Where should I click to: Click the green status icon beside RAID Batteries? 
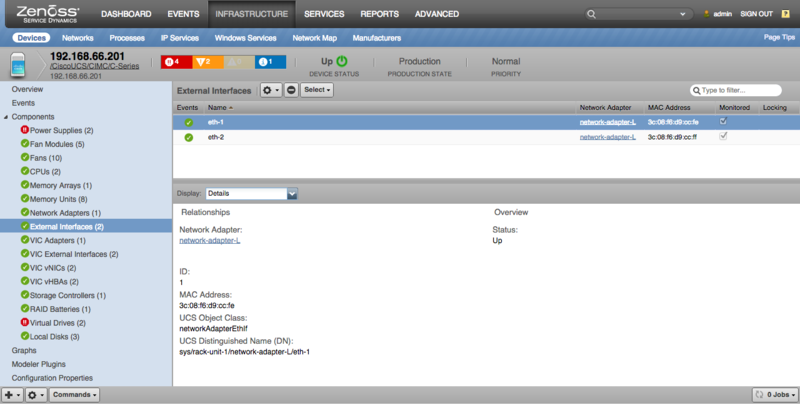24,308
